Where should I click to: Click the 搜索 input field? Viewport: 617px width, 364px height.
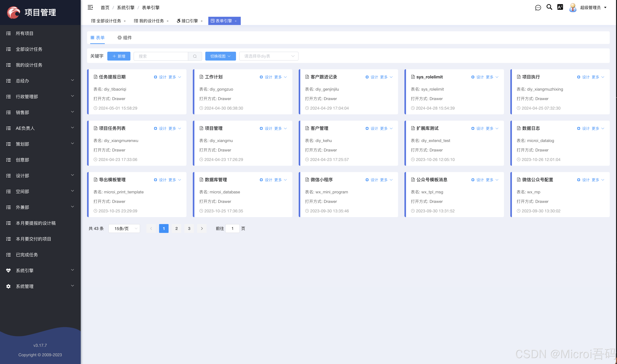tap(161, 56)
